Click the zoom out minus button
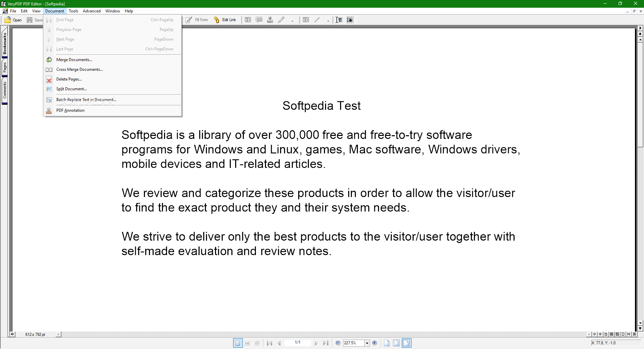 click(x=338, y=343)
